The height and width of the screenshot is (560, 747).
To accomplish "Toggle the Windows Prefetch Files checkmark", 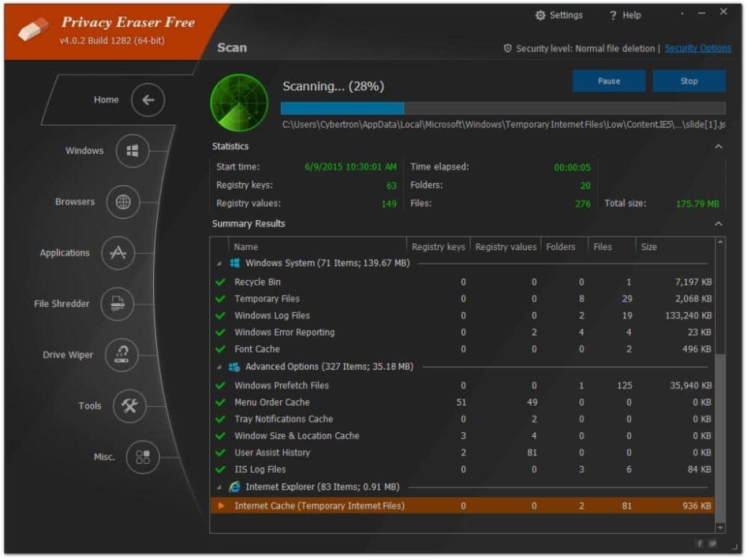I will coord(220,385).
